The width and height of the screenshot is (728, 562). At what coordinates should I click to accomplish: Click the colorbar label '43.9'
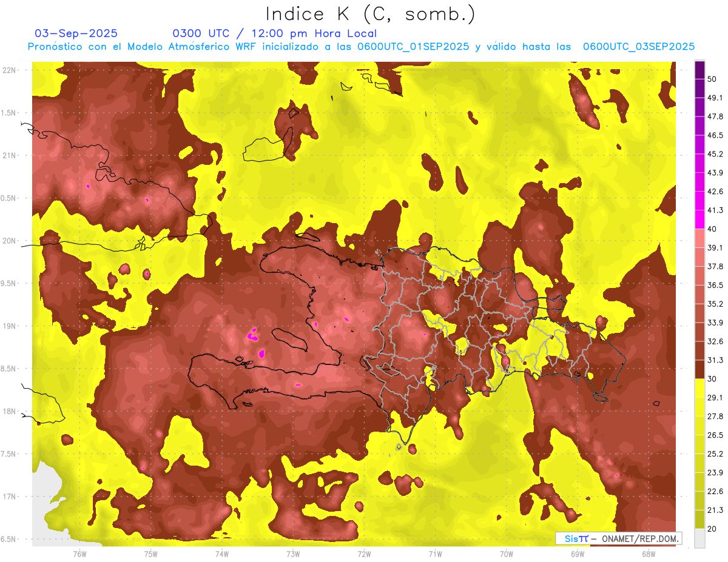pyautogui.click(x=715, y=173)
